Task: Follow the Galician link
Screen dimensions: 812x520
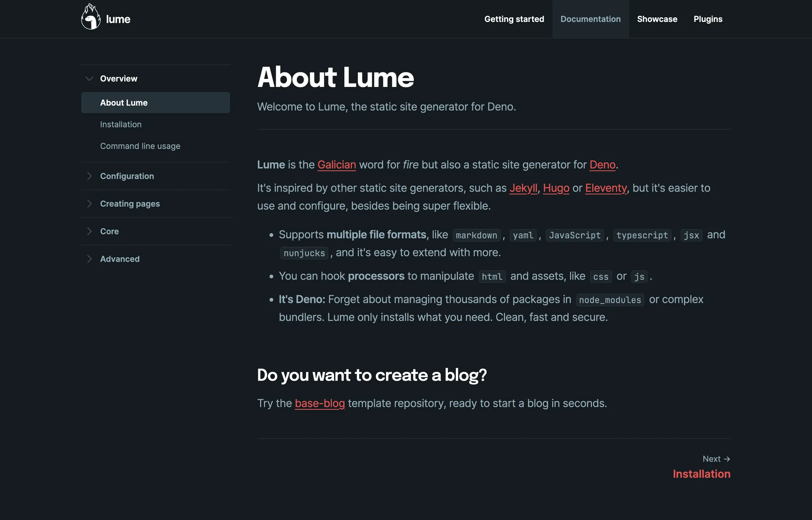Action: [337, 165]
